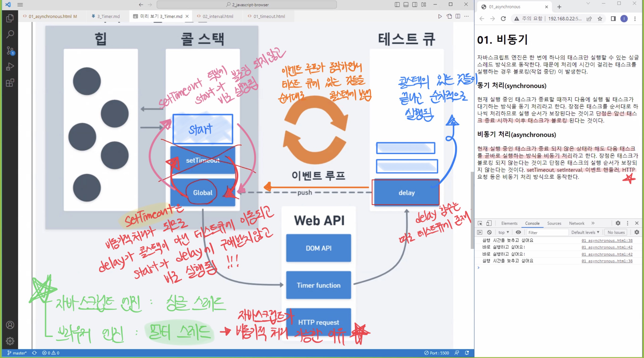Open the feedback icon in status bar

coord(457,353)
